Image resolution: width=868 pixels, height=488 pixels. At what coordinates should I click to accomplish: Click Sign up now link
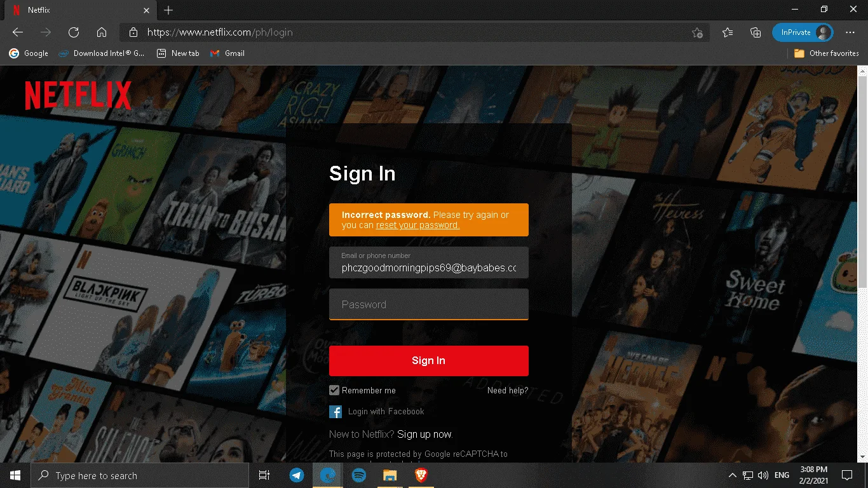tap(424, 435)
